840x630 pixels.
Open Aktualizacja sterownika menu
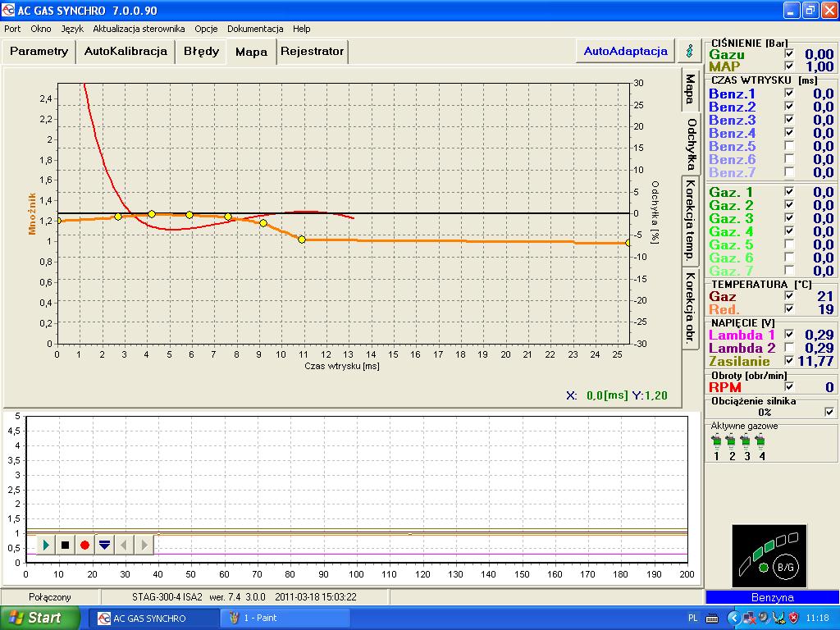[x=139, y=29]
